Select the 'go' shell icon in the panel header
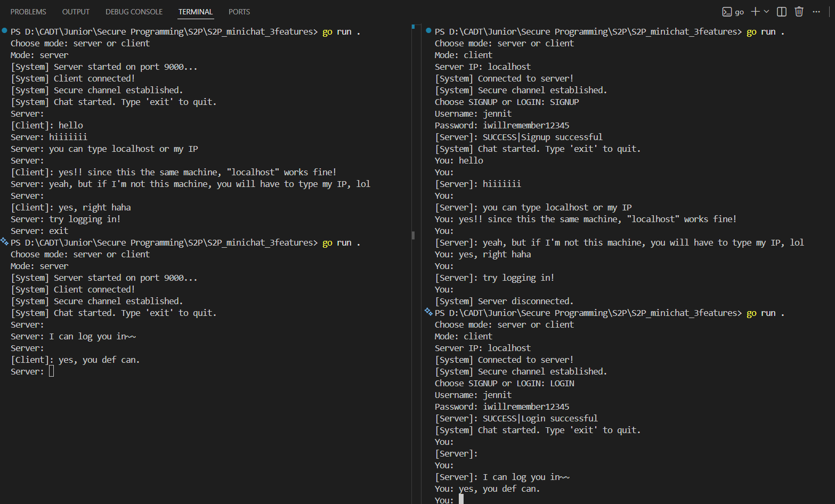835x504 pixels. tap(733, 11)
